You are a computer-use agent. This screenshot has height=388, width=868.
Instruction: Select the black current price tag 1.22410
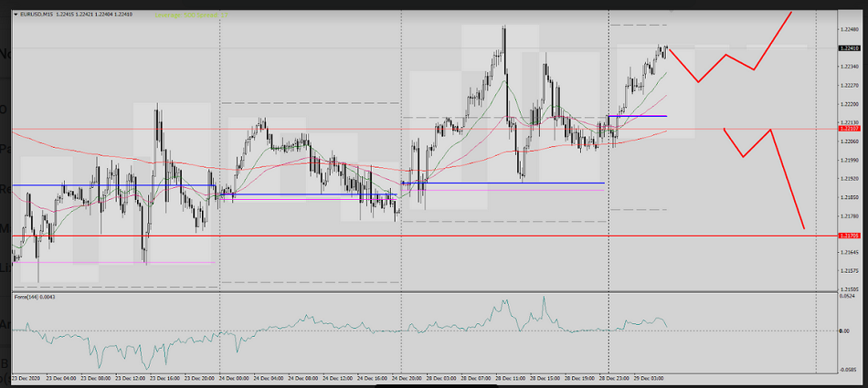[x=850, y=47]
